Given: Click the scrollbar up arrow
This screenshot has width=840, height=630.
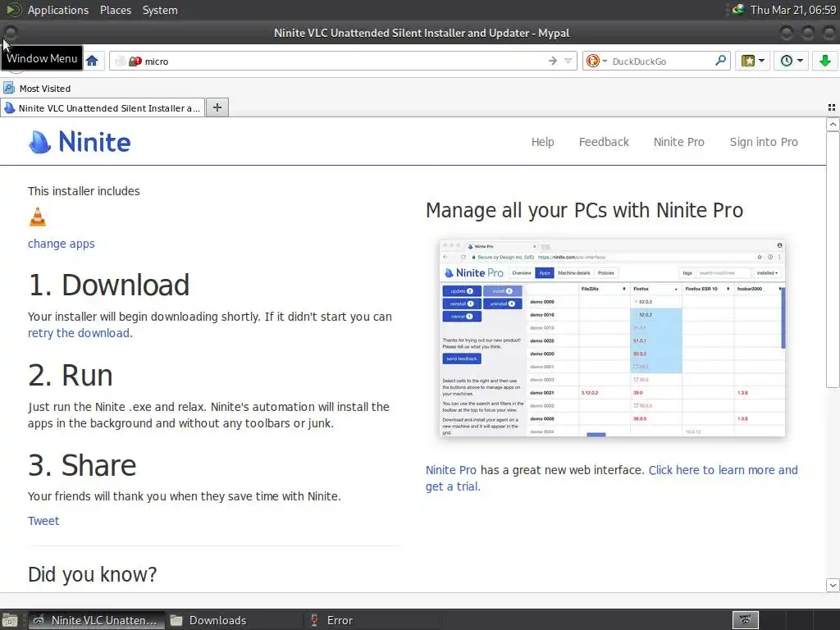Looking at the screenshot, I should click(x=833, y=125).
